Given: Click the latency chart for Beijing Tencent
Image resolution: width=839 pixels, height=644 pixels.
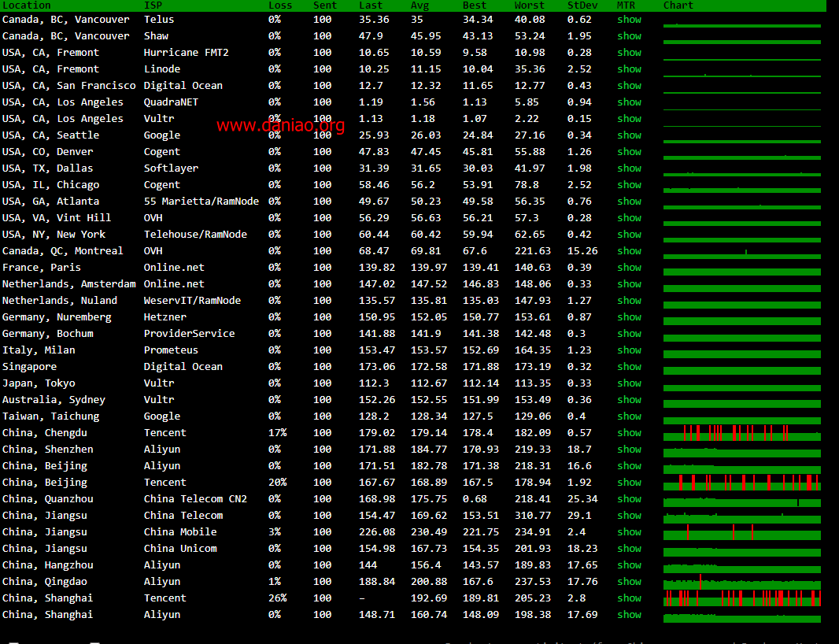Looking at the screenshot, I should point(741,483).
